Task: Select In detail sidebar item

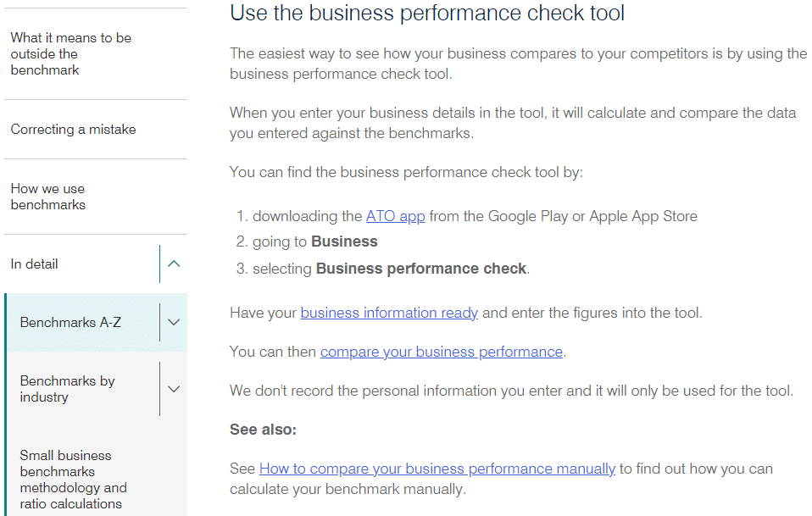Action: (35, 264)
